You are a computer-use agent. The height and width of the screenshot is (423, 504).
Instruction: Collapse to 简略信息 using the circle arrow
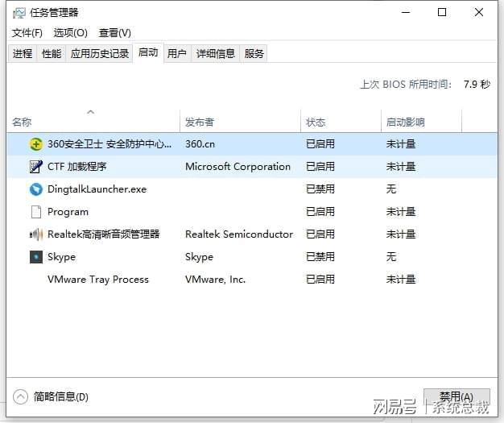click(x=21, y=396)
